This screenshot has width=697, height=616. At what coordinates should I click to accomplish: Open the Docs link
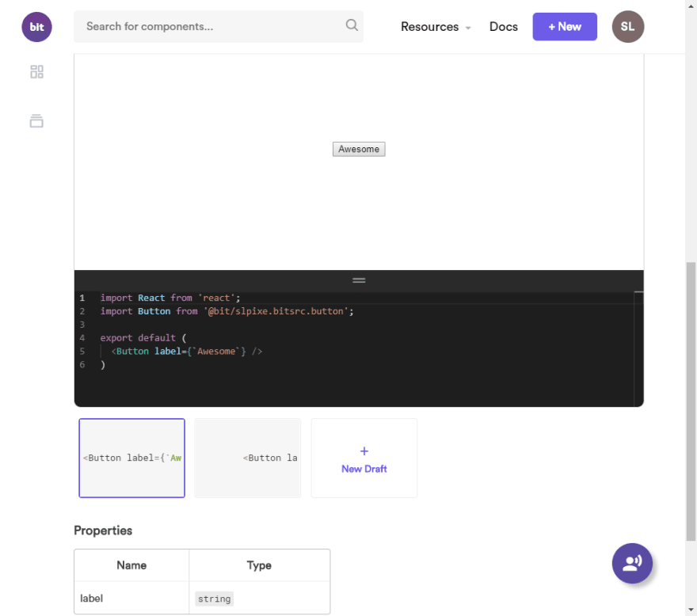point(503,27)
